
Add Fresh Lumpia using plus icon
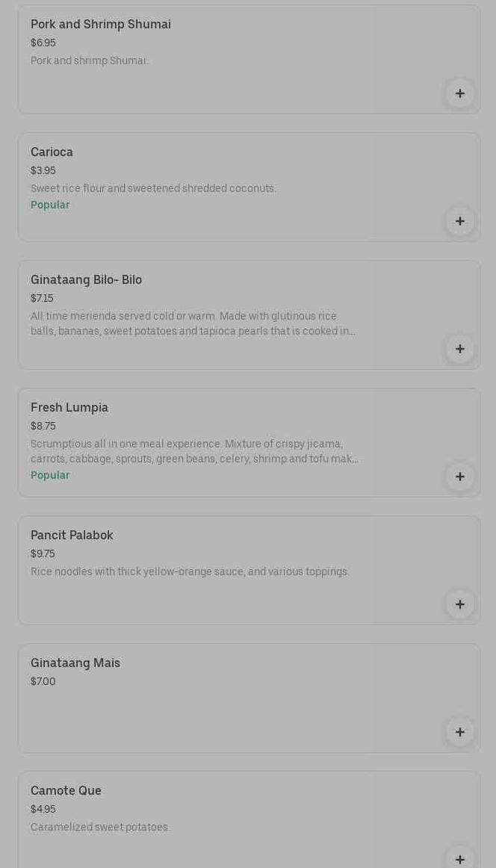pos(459,477)
